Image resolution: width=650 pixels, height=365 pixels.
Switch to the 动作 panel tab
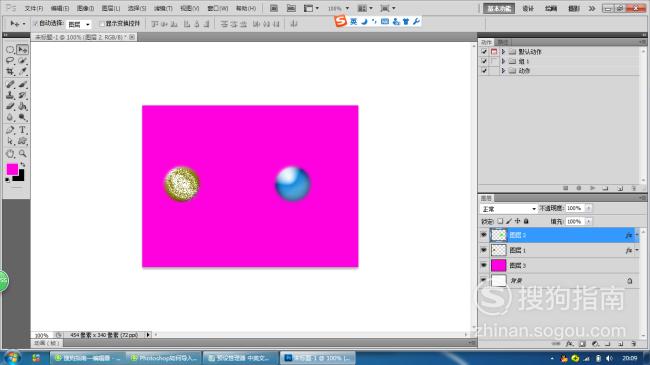point(486,42)
